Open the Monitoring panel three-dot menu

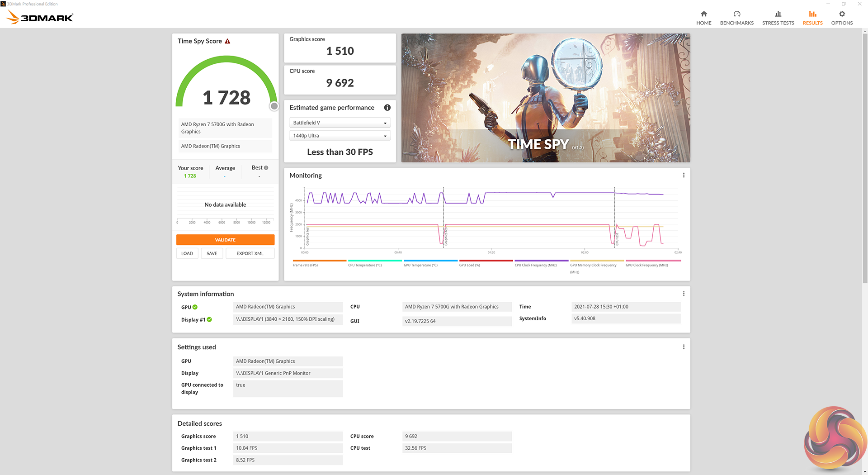click(x=683, y=176)
